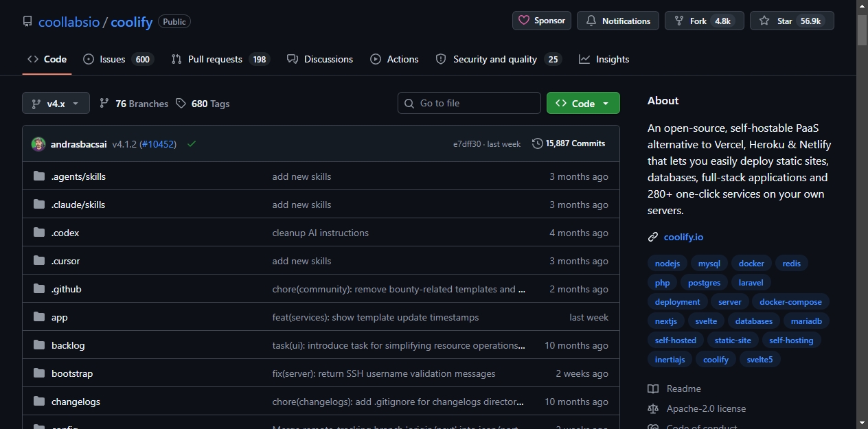Click the app folder icon
This screenshot has height=429, width=868.
[x=39, y=317]
